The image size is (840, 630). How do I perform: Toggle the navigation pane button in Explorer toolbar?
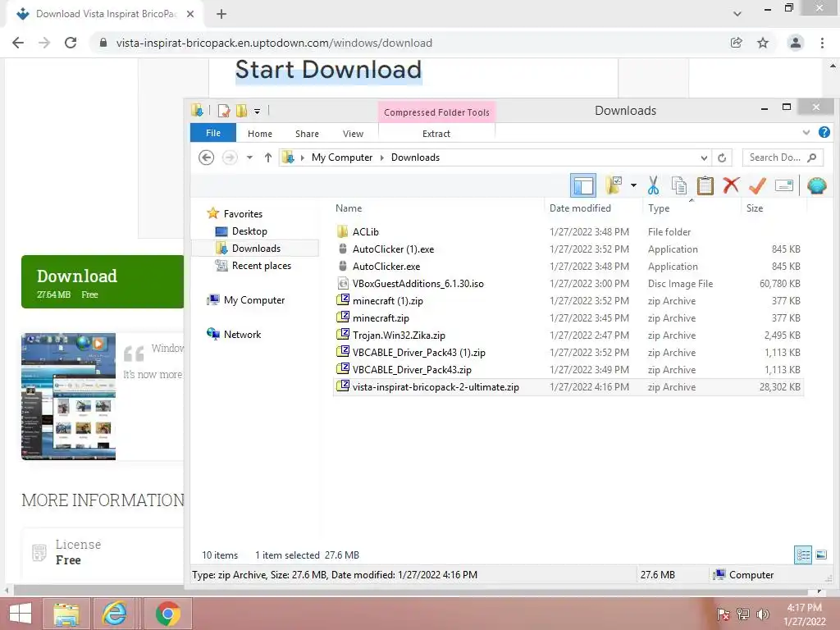tap(583, 186)
